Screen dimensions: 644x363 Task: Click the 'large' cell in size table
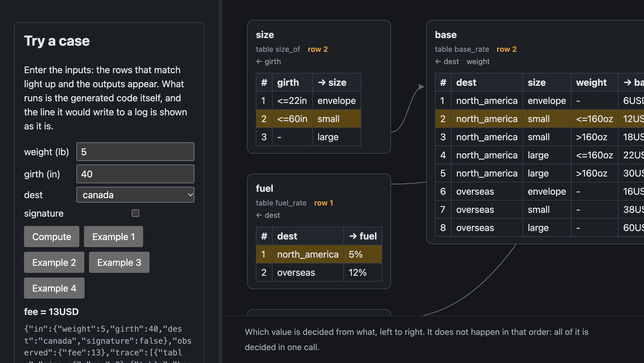337,137
